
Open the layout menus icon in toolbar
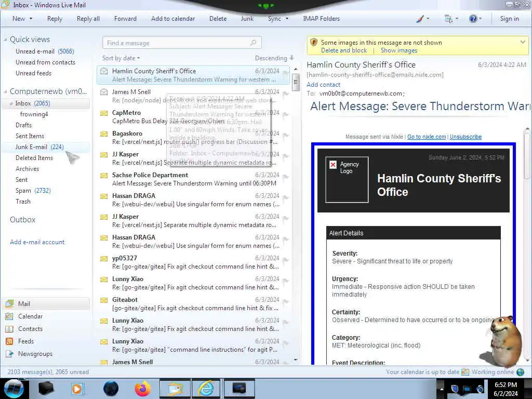(448, 19)
